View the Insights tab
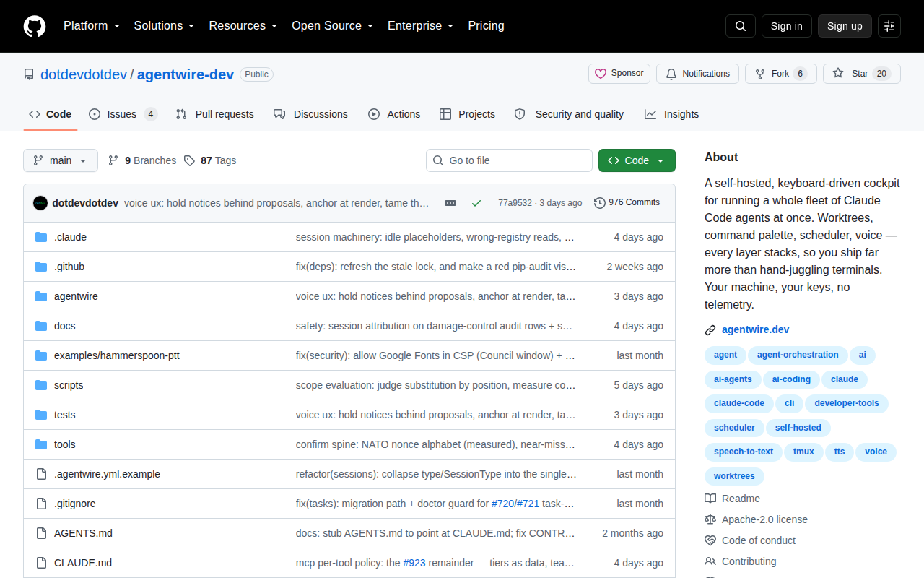The image size is (924, 578). pyautogui.click(x=671, y=114)
